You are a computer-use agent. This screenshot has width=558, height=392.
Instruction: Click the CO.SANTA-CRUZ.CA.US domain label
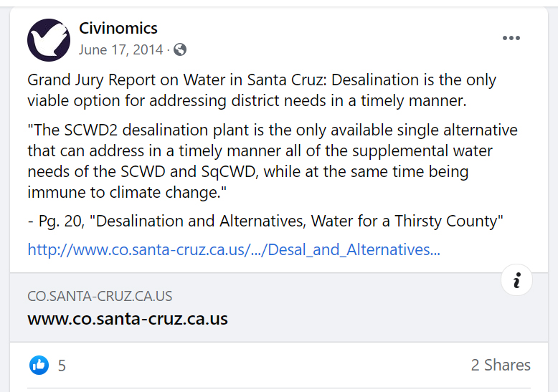point(100,297)
